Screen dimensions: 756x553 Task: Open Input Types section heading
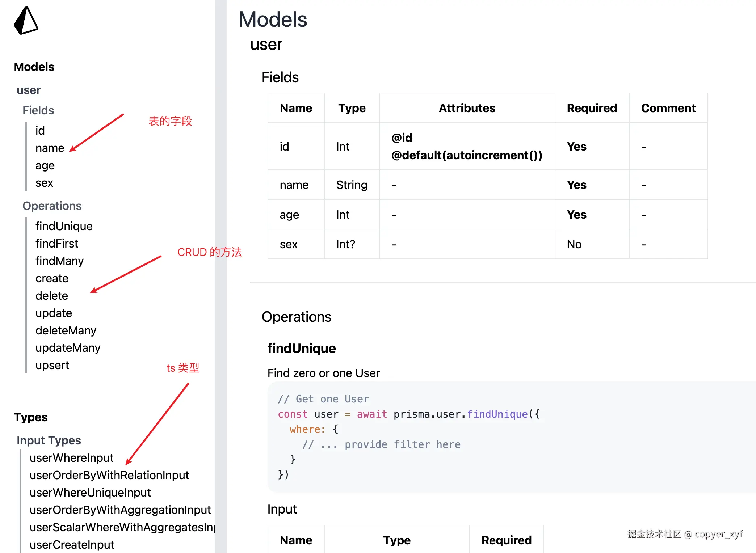pyautogui.click(x=49, y=440)
